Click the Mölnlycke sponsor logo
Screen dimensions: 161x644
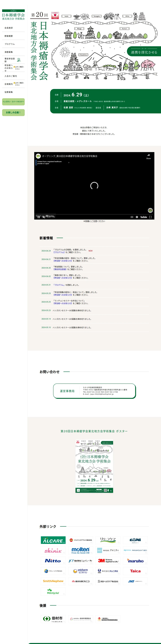(x=53, y=592)
